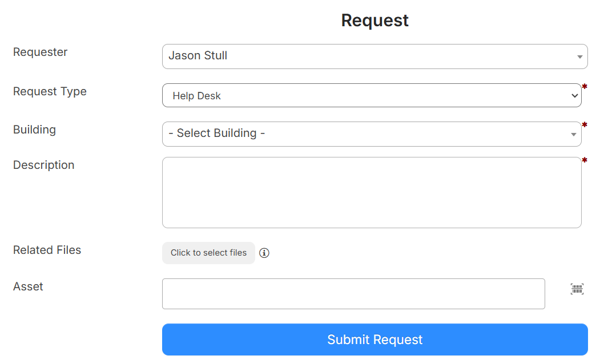
Task: Click the empty Asset input field
Action: point(353,293)
